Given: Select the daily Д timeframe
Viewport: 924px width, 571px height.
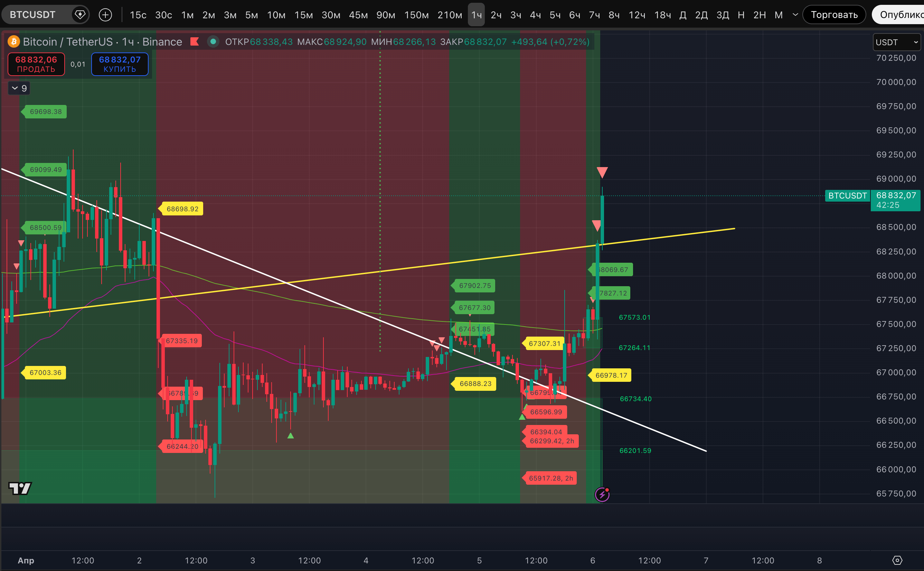Looking at the screenshot, I should 682,15.
